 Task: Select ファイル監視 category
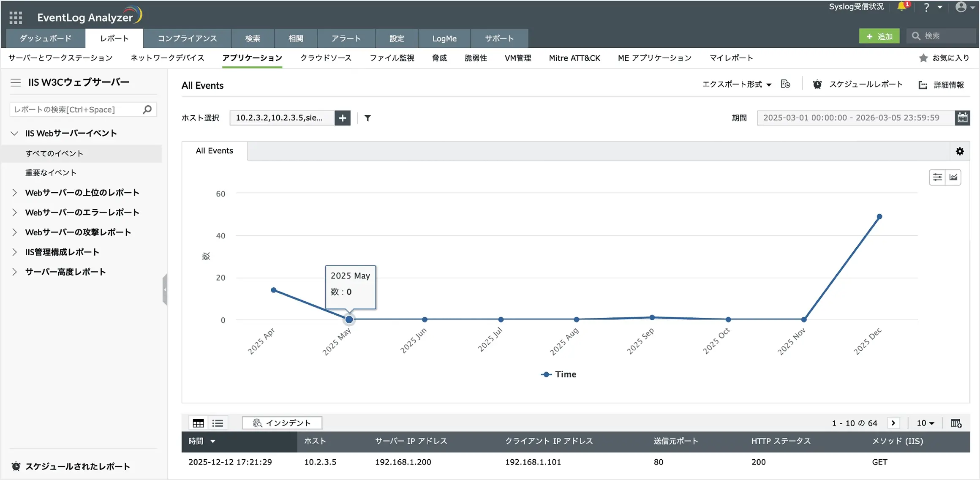coord(392,58)
